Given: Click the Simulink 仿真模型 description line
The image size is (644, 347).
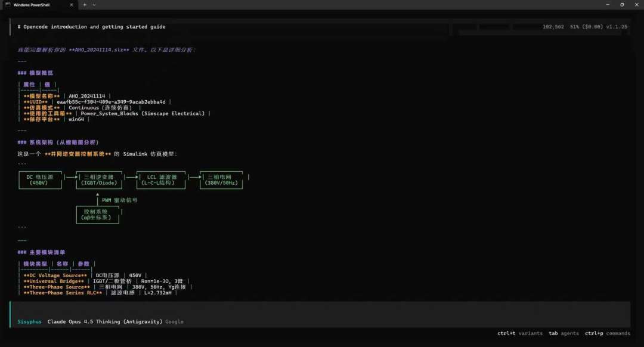Looking at the screenshot, I should click(97, 154).
